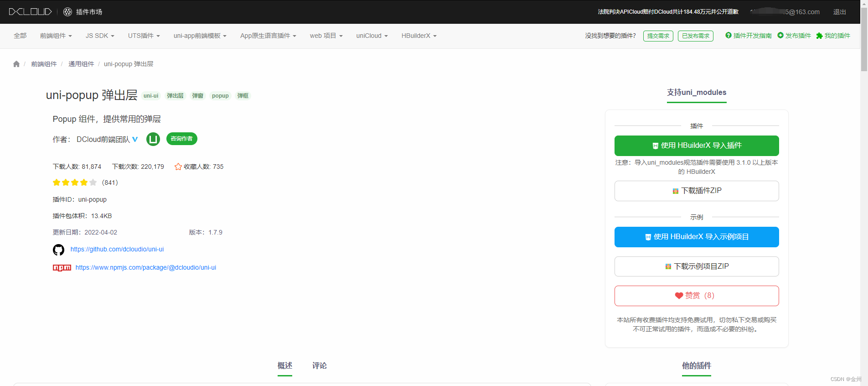Image resolution: width=868 pixels, height=386 pixels.
Task: Click the DCloud logo
Action: point(30,12)
